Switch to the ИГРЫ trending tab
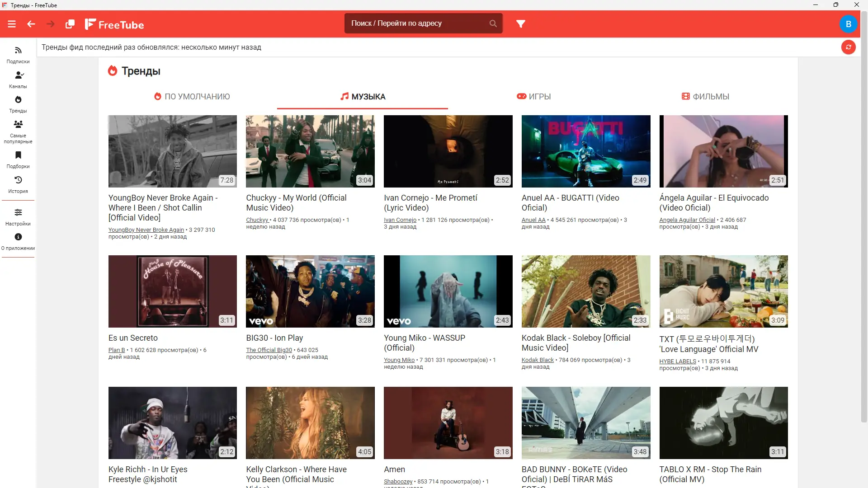868x488 pixels. [x=533, y=96]
